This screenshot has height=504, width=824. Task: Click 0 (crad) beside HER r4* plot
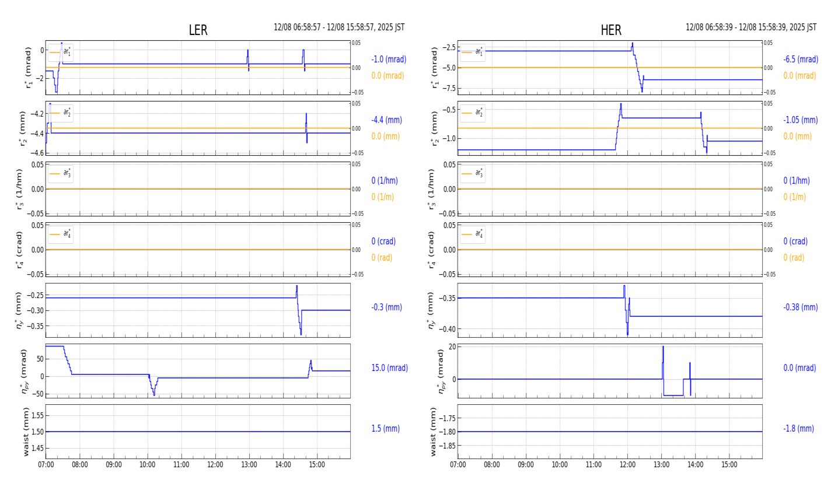tap(795, 242)
